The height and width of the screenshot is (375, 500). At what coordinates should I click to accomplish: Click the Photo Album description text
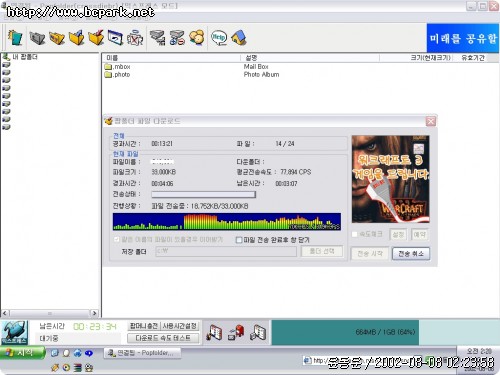pos(261,75)
